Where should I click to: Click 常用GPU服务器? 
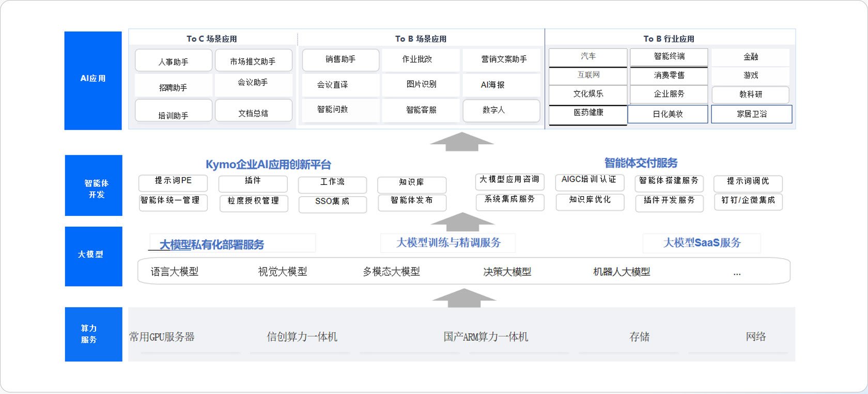(x=162, y=337)
